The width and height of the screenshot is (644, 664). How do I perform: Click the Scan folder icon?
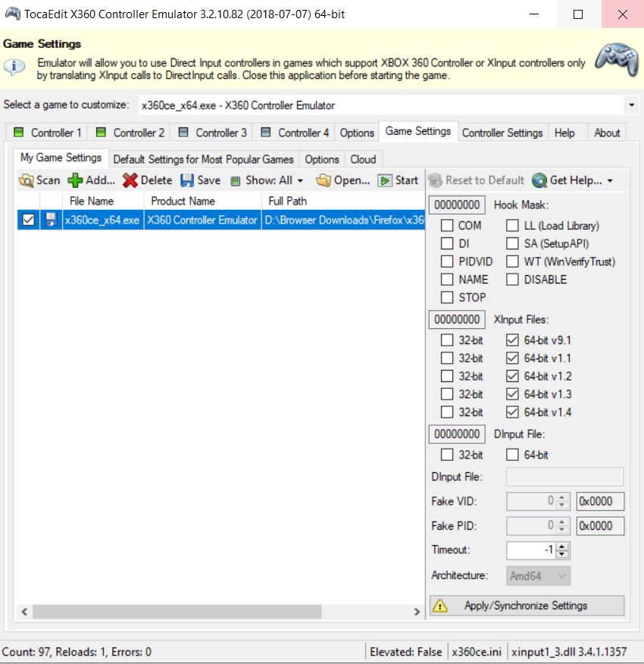26,180
